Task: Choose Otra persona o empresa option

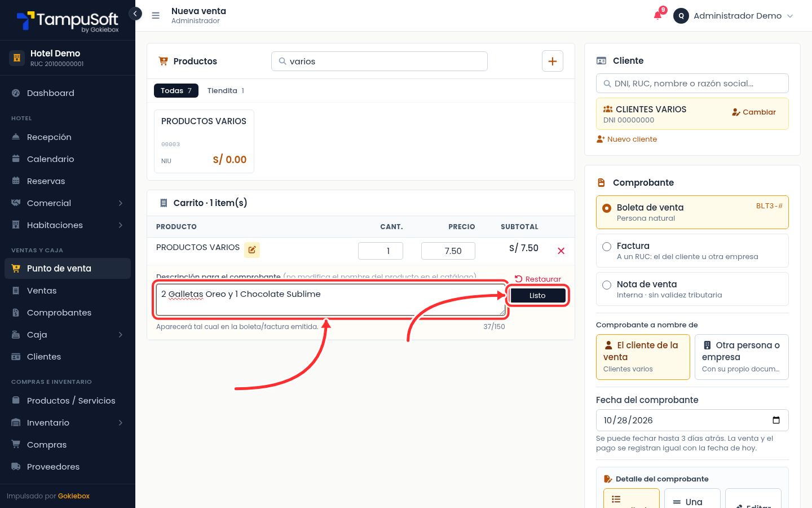Action: [742, 357]
